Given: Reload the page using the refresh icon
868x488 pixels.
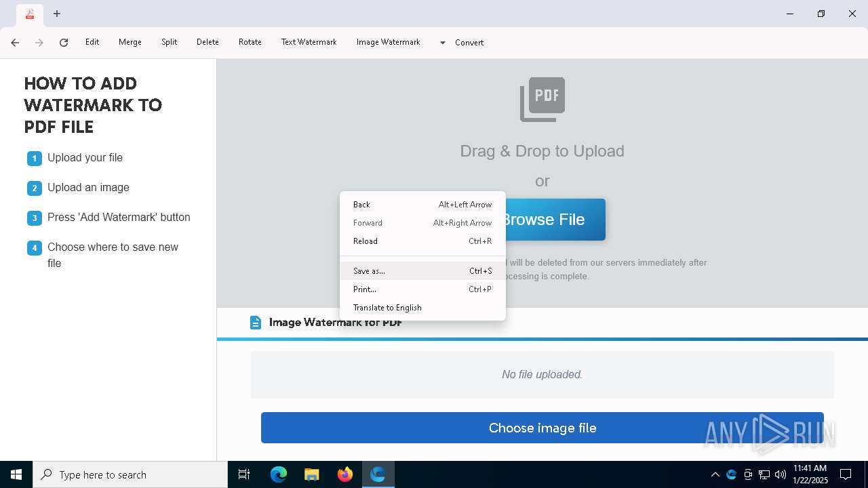Looking at the screenshot, I should tap(64, 43).
